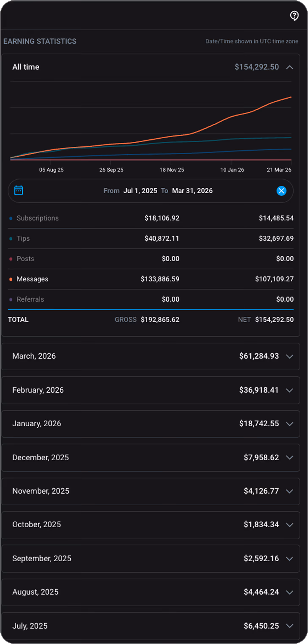The image size is (308, 644).
Task: Click the 21 Mar 26 chart axis label
Action: pos(279,169)
